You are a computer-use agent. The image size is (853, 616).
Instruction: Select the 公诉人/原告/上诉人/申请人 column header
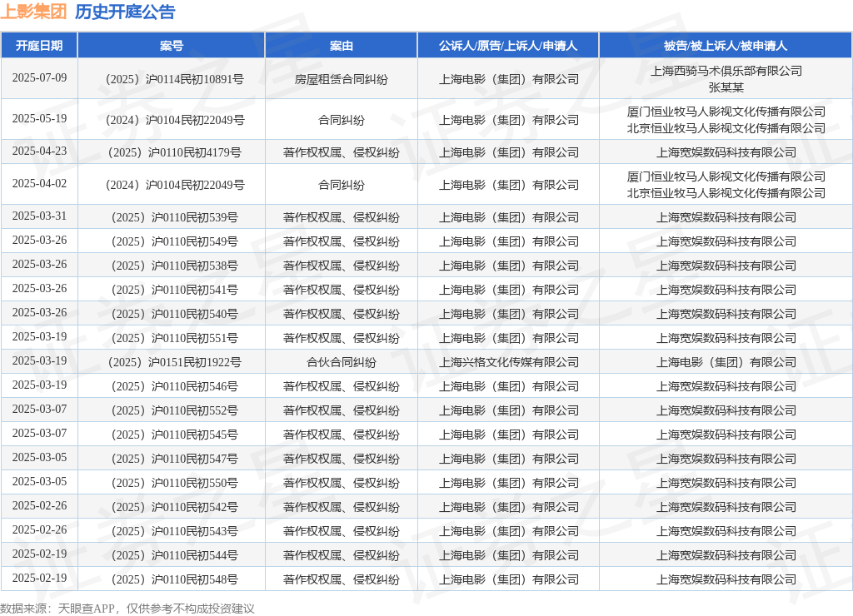(x=508, y=46)
